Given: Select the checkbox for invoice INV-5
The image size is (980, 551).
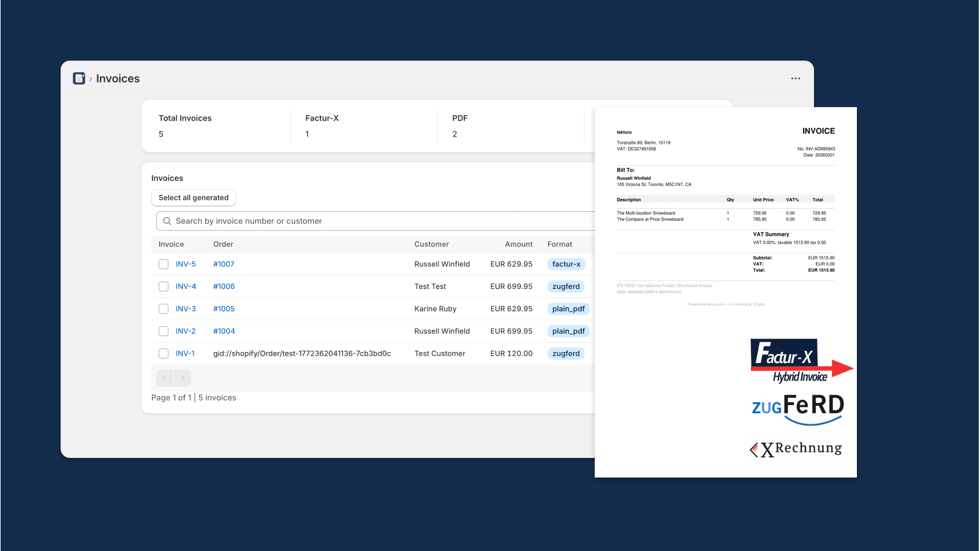Looking at the screenshot, I should tap(164, 264).
